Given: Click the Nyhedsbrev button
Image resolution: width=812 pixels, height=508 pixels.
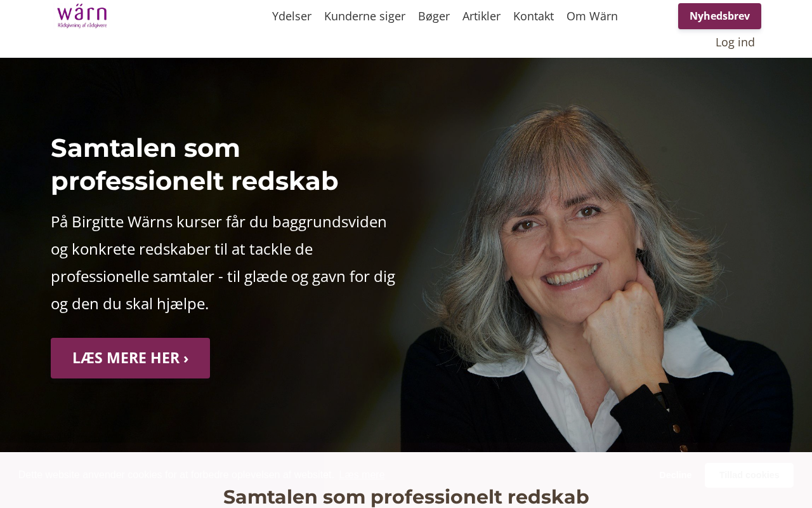Looking at the screenshot, I should [719, 16].
